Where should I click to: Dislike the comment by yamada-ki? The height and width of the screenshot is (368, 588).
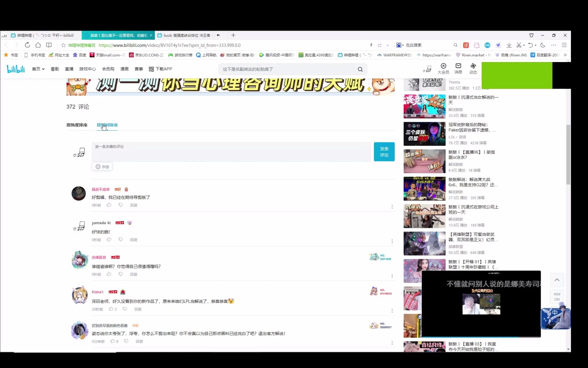coord(120,239)
